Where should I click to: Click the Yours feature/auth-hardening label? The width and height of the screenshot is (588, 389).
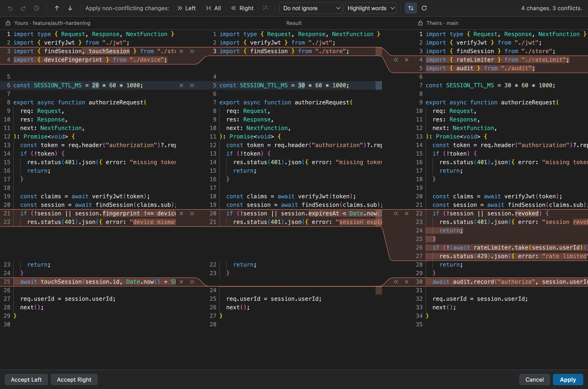52,23
